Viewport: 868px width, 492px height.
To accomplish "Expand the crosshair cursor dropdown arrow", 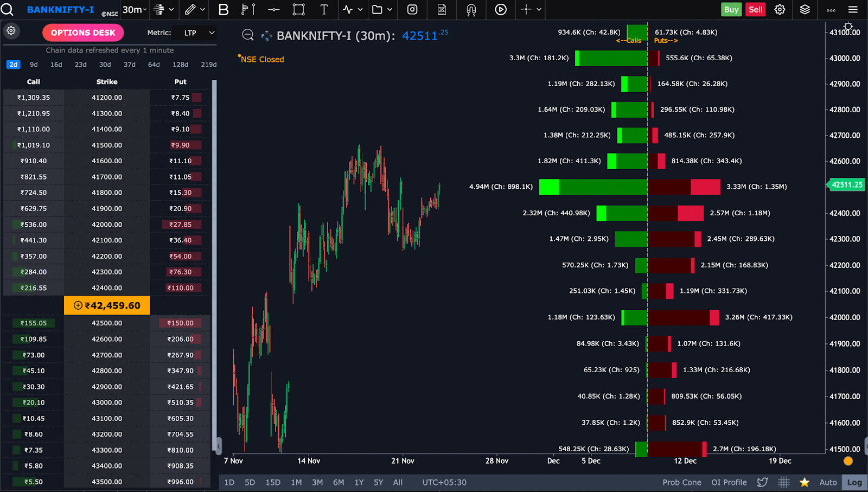I will click(x=539, y=9).
